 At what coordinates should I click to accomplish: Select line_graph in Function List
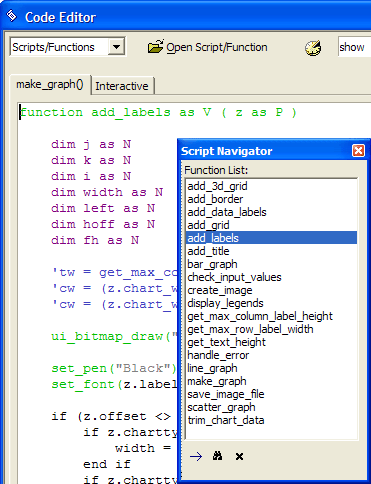(x=271, y=368)
